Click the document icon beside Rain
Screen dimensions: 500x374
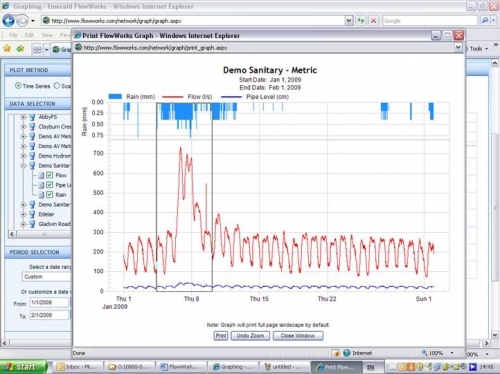click(41, 195)
